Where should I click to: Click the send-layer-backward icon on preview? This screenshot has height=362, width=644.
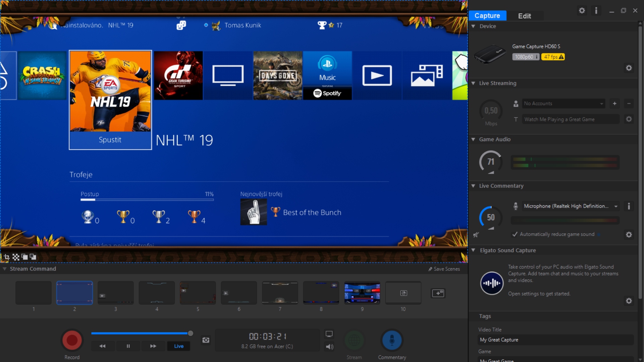pos(33,257)
